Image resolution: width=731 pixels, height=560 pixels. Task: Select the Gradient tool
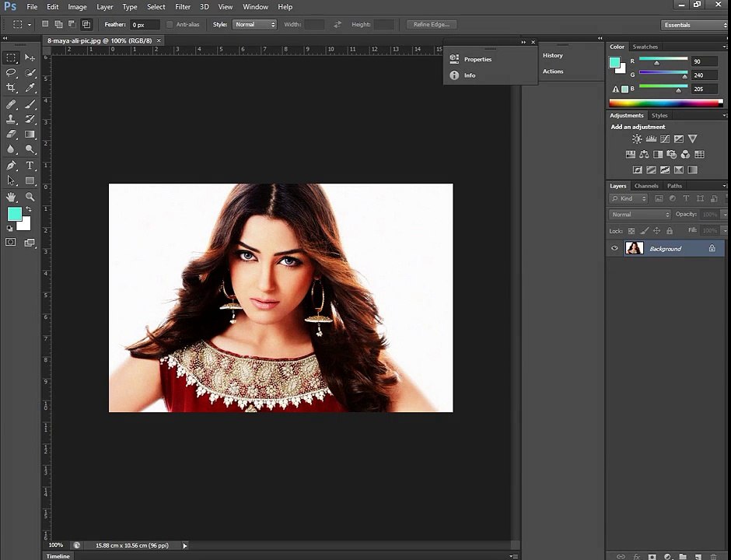(30, 135)
